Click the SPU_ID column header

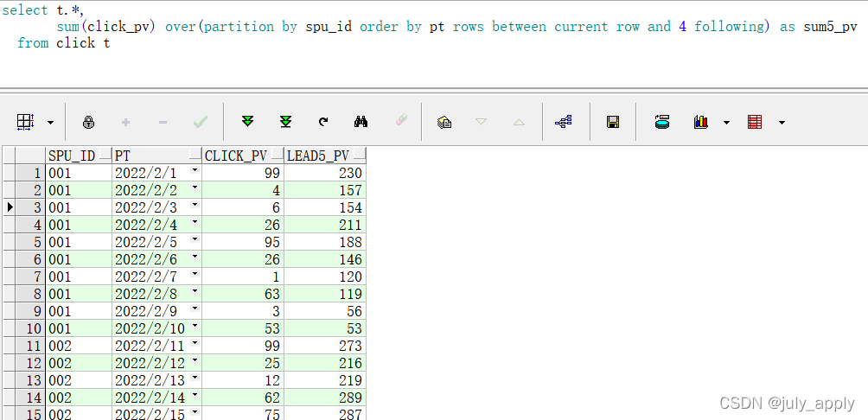coord(80,156)
